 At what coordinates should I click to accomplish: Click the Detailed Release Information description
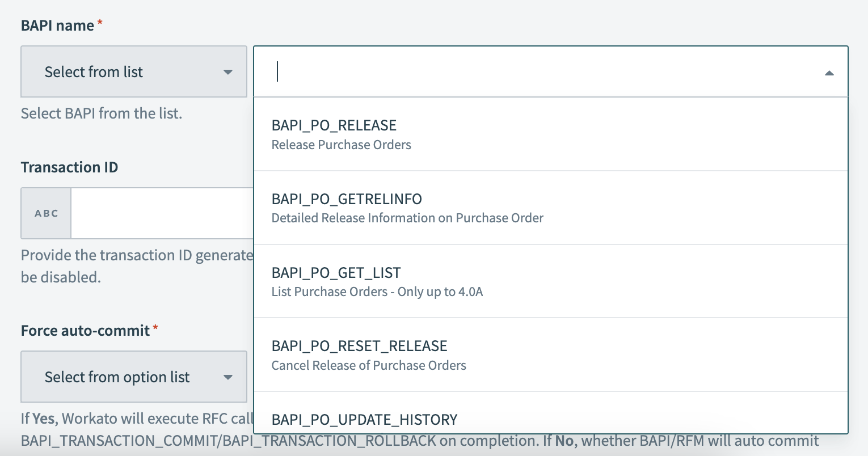click(x=407, y=218)
